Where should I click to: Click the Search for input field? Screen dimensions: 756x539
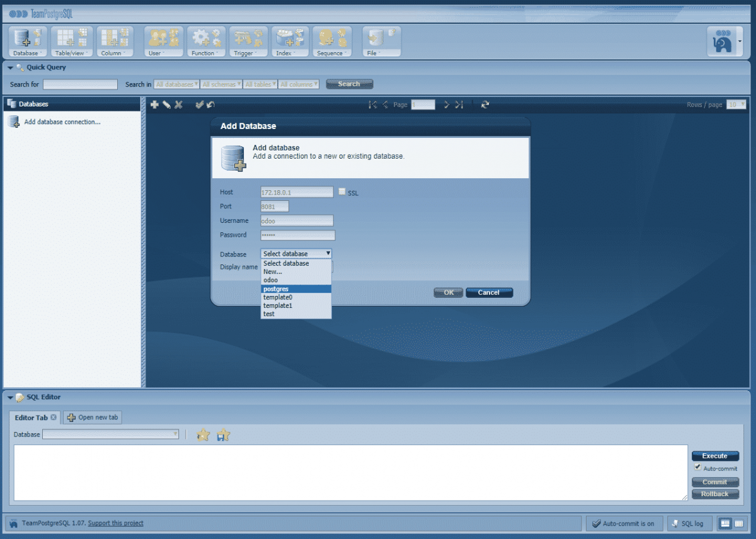[80, 84]
